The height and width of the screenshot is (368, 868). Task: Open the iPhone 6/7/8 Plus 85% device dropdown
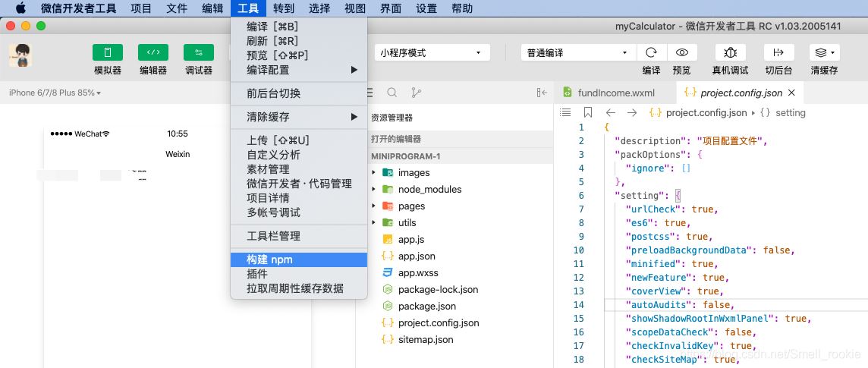pyautogui.click(x=55, y=93)
